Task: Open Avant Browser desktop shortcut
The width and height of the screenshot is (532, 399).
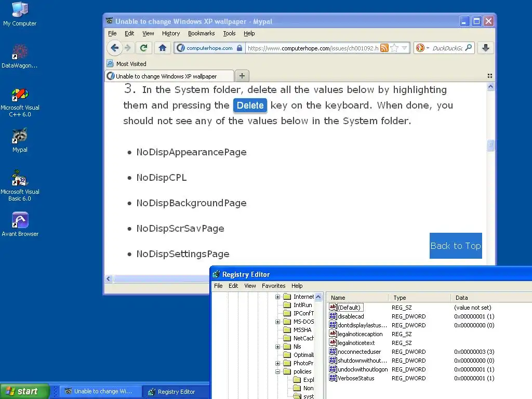Action: point(20,224)
